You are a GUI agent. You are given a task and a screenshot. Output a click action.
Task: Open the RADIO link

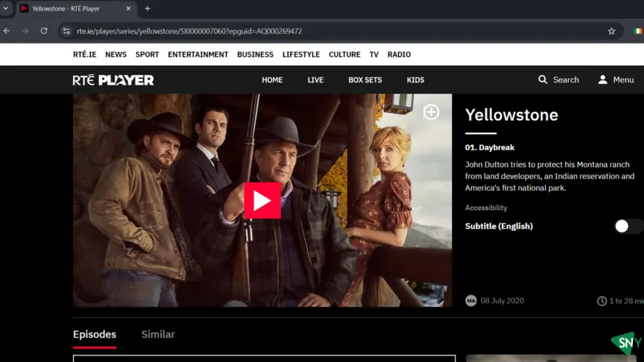coord(399,54)
